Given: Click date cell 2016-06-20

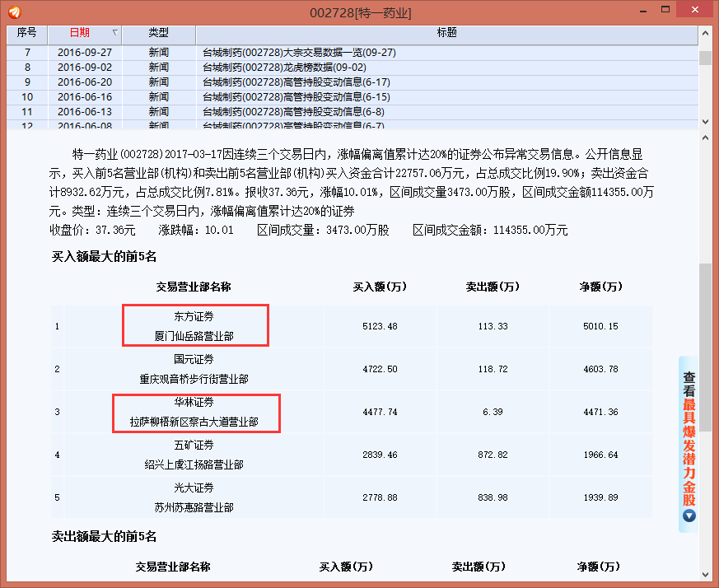Looking at the screenshot, I should point(85,82).
